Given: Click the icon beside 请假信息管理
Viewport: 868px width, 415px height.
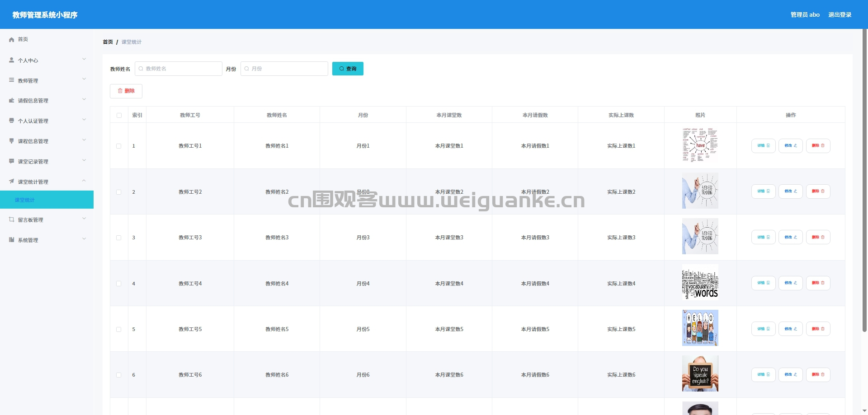Looking at the screenshot, I should coord(12,101).
